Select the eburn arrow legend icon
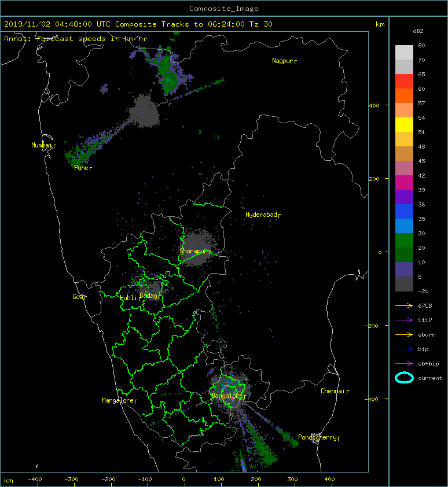Screen dimensions: 448x487 (x=404, y=335)
